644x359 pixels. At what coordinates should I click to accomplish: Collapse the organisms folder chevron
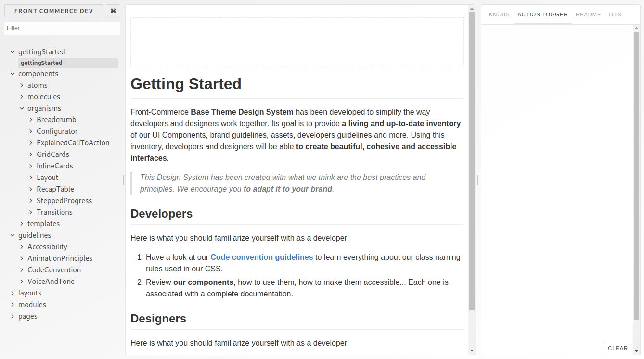coord(22,108)
